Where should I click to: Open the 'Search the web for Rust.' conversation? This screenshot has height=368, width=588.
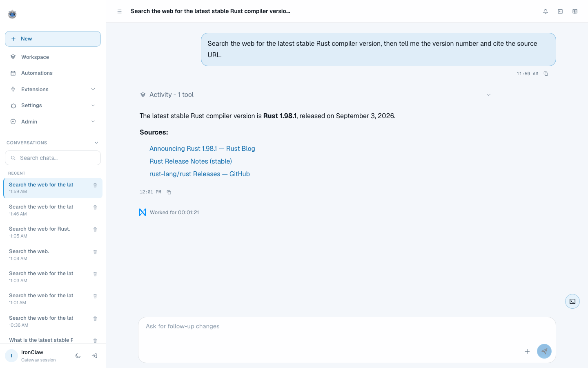[53, 232]
